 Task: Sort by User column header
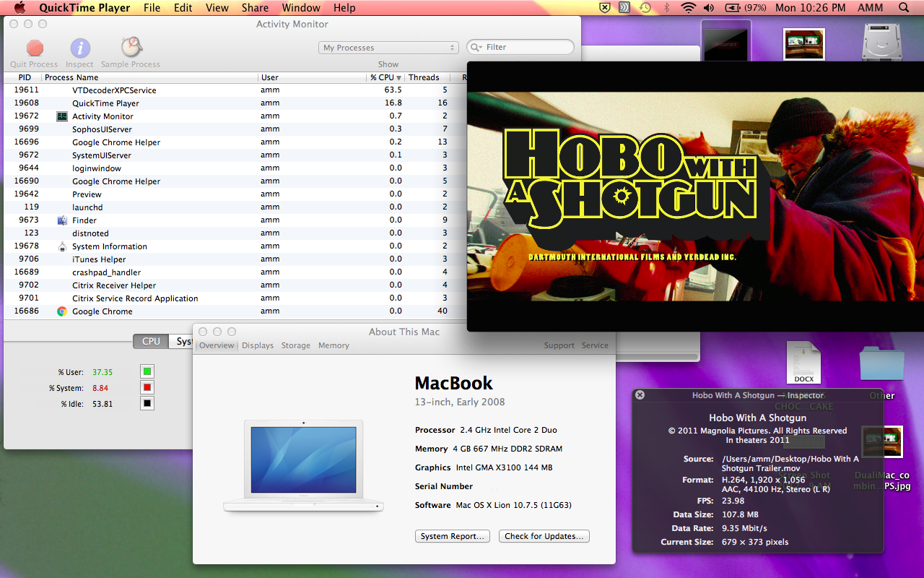coord(312,77)
